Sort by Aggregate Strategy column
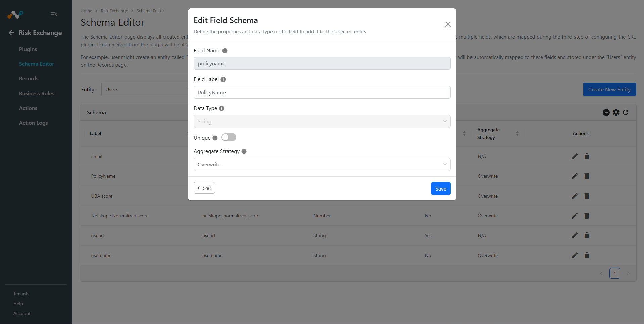The width and height of the screenshot is (644, 324). pyautogui.click(x=517, y=133)
